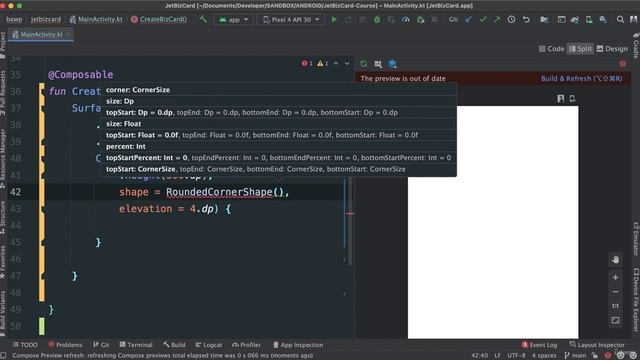Screen dimensions: 640x360
Task: Click the fit-to-screen preview icon
Action: click(616, 320)
